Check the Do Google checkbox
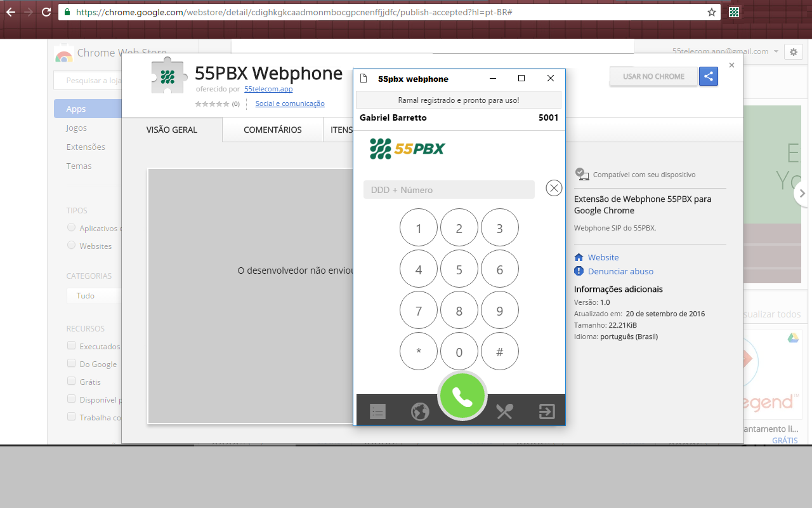This screenshot has width=812, height=508. click(x=71, y=364)
